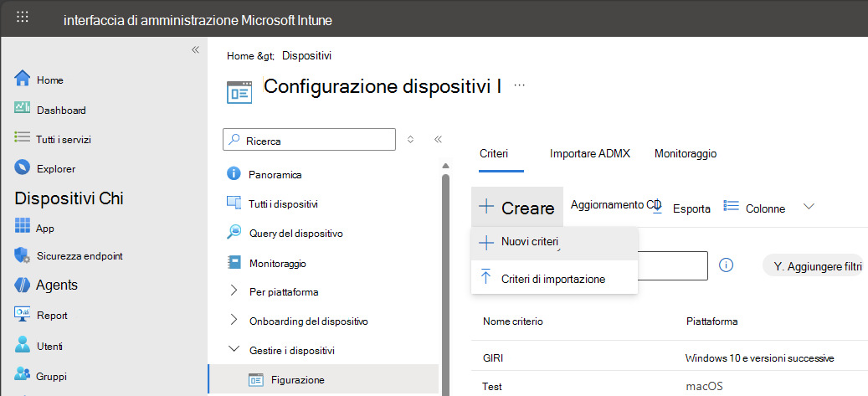868x396 pixels.
Task: Expand Onboarding del dispositivo node
Action: pyautogui.click(x=234, y=321)
